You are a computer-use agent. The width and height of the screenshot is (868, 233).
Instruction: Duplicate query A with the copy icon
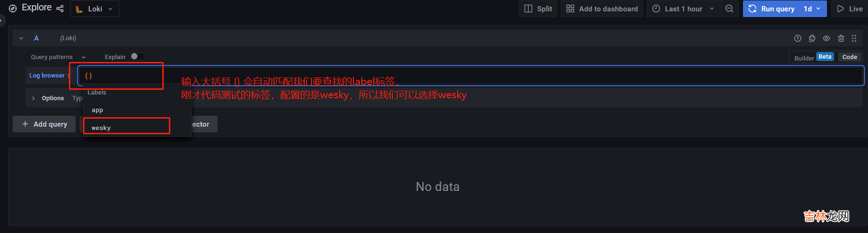[x=812, y=38]
